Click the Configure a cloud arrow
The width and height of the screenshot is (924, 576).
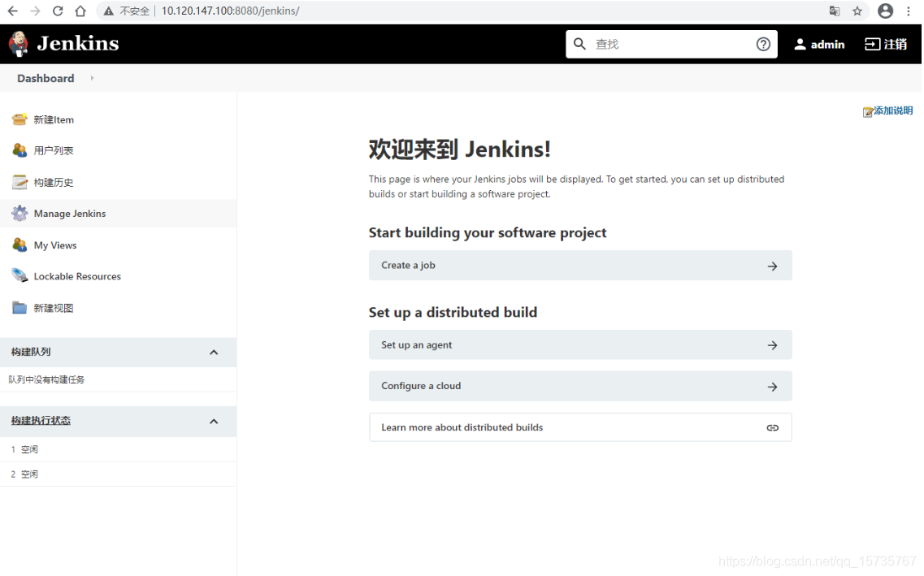click(772, 387)
